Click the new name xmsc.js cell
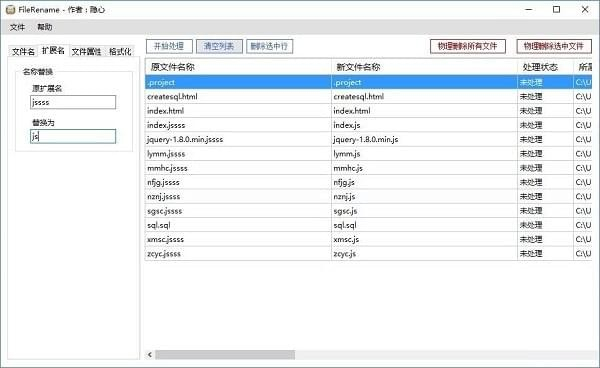 pos(424,239)
